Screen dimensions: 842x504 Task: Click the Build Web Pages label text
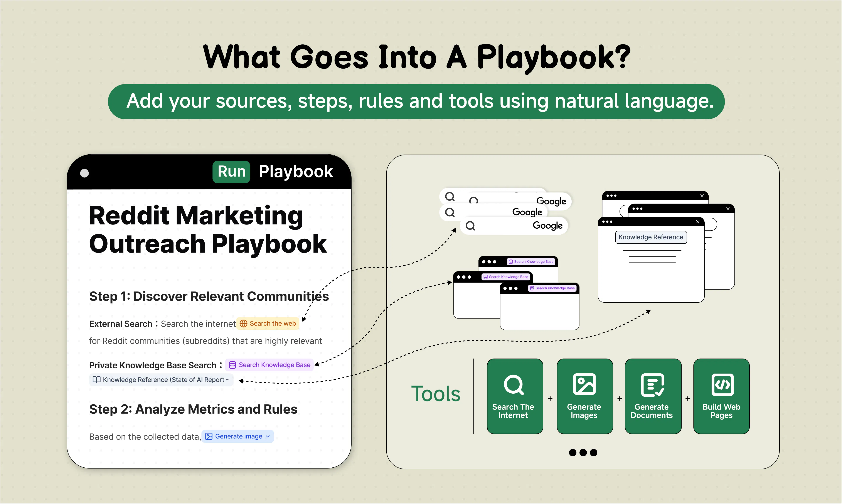(x=721, y=411)
